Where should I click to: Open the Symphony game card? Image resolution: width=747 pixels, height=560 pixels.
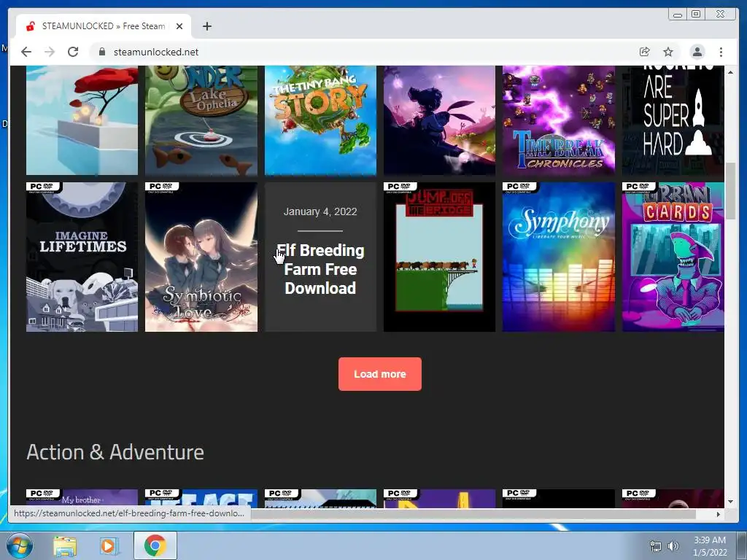point(558,257)
